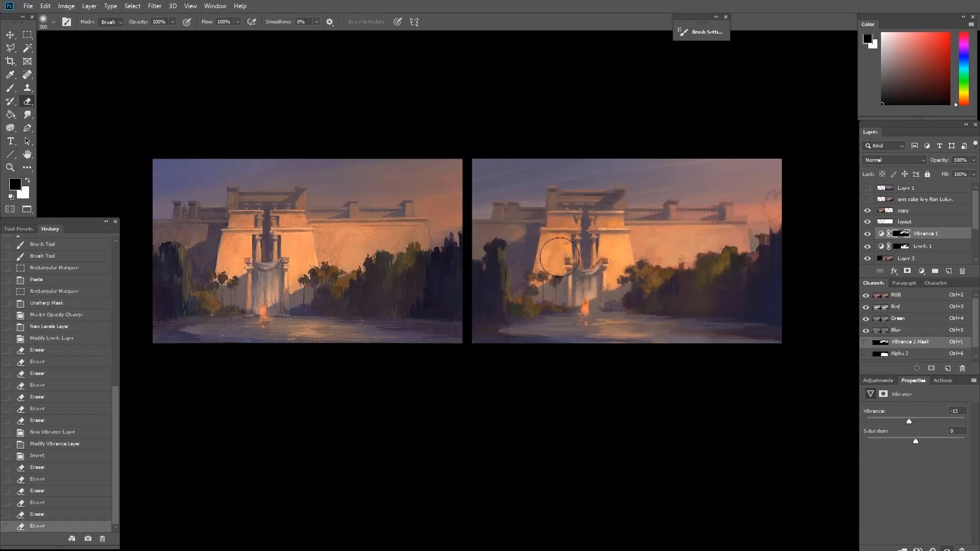Select the Path Selection tool

tap(28, 141)
